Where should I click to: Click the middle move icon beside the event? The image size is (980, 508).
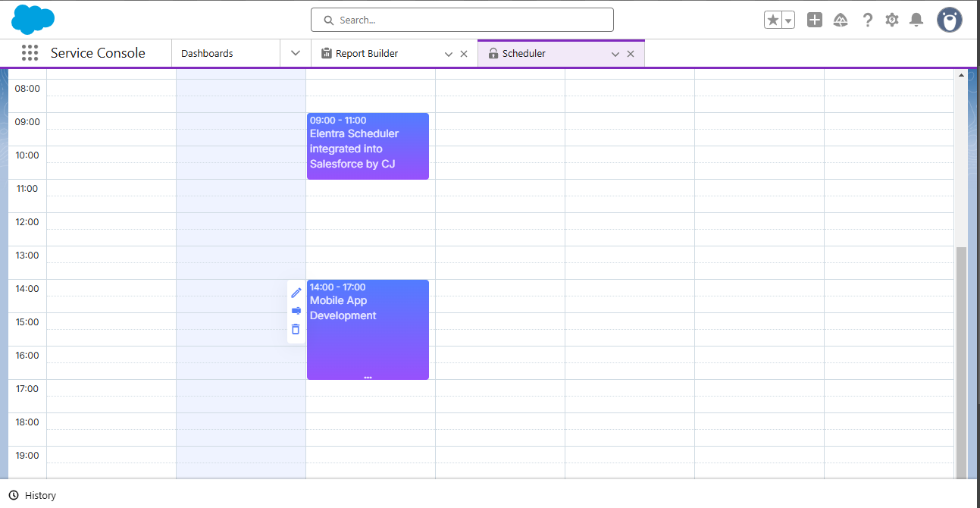tap(296, 311)
